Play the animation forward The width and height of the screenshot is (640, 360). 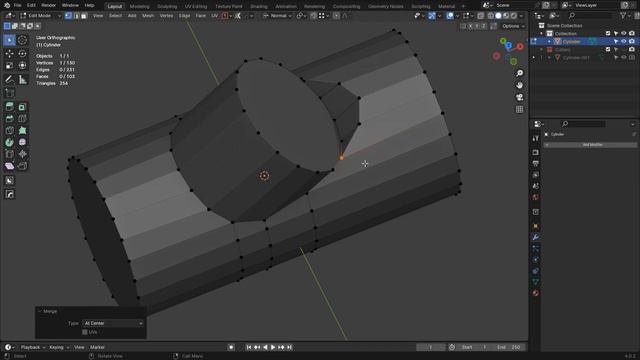tap(273, 347)
